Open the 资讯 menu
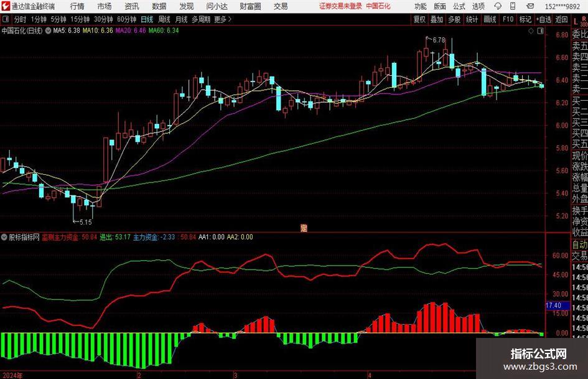 [132, 6]
